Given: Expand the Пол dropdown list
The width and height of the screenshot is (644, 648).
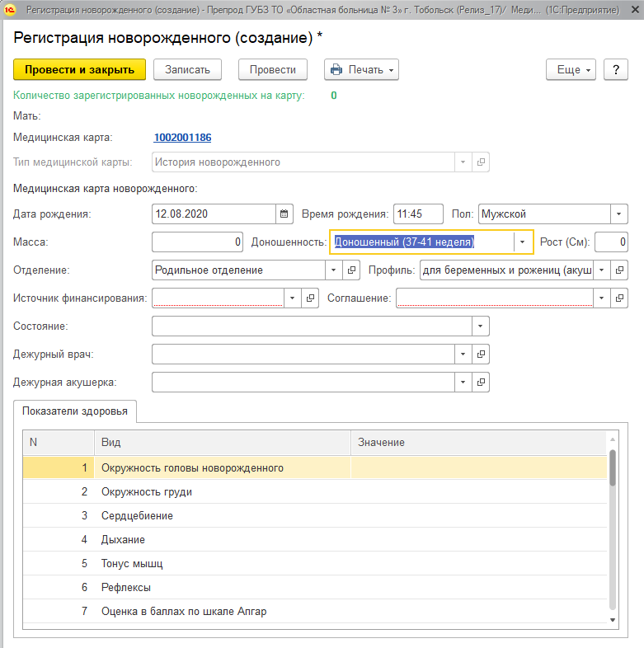Looking at the screenshot, I should point(618,214).
